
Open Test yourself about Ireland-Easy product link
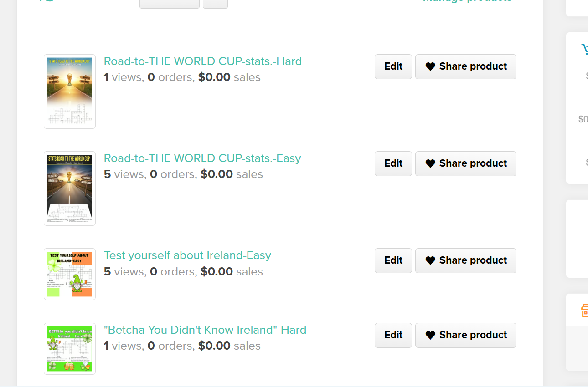[187, 255]
